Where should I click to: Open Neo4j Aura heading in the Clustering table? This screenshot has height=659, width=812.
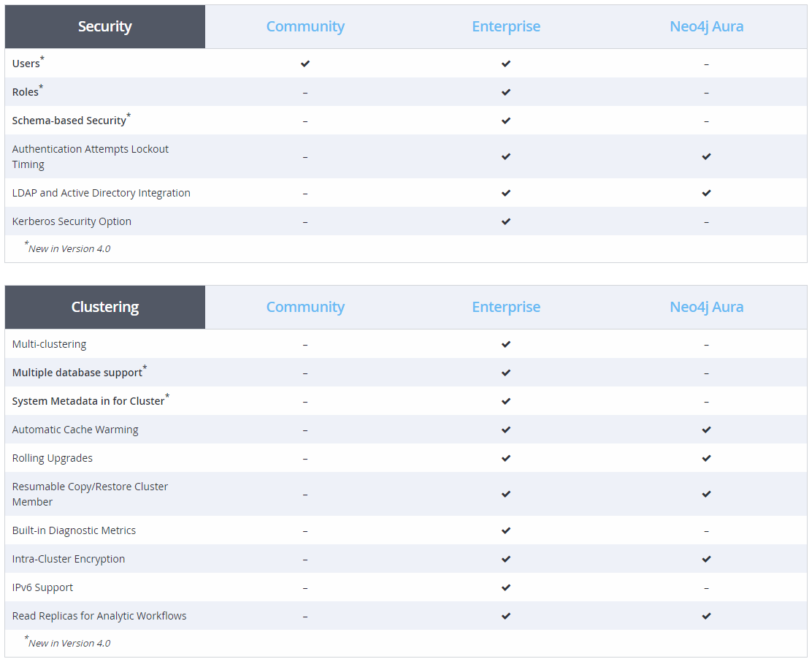coord(706,307)
